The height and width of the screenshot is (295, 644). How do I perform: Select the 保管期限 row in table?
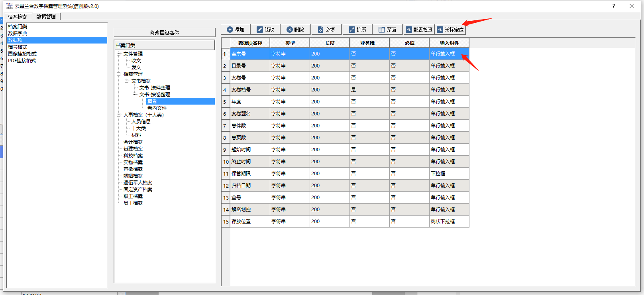click(x=241, y=174)
